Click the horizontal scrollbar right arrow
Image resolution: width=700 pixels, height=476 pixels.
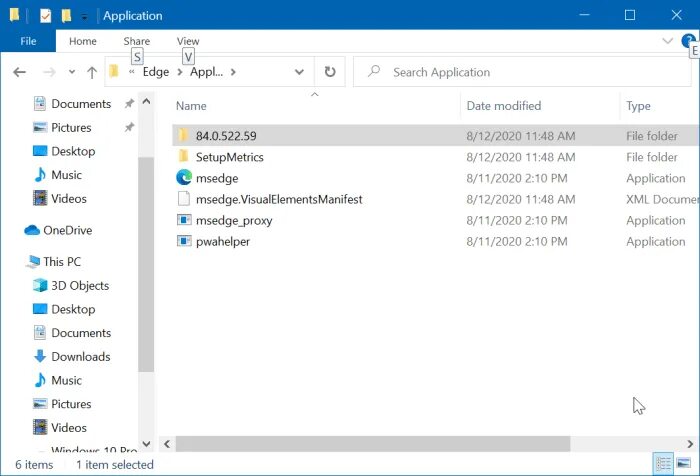click(690, 444)
